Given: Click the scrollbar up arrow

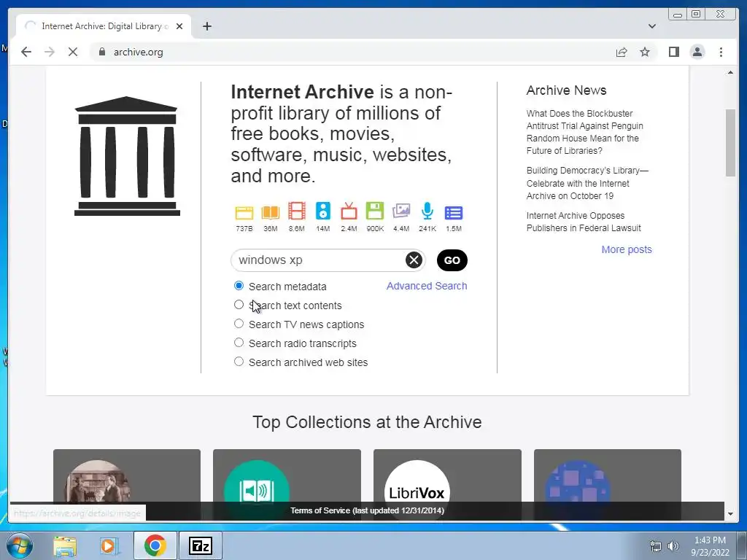Looking at the screenshot, I should click(x=730, y=72).
